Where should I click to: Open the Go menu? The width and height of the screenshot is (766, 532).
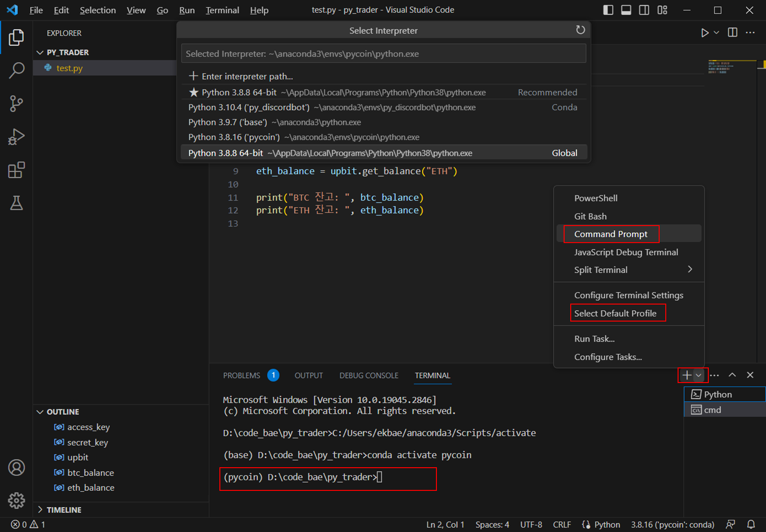point(162,10)
